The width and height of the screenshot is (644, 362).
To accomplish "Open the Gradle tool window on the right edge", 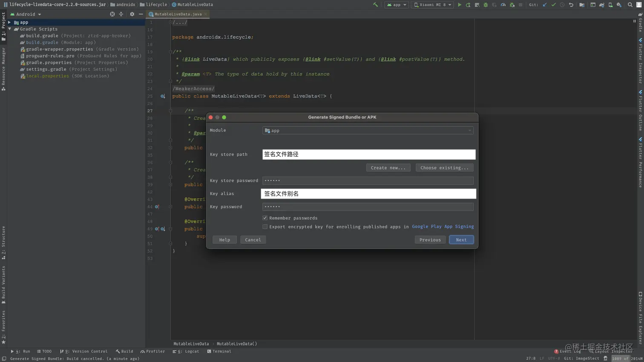I will pyautogui.click(x=640, y=22).
